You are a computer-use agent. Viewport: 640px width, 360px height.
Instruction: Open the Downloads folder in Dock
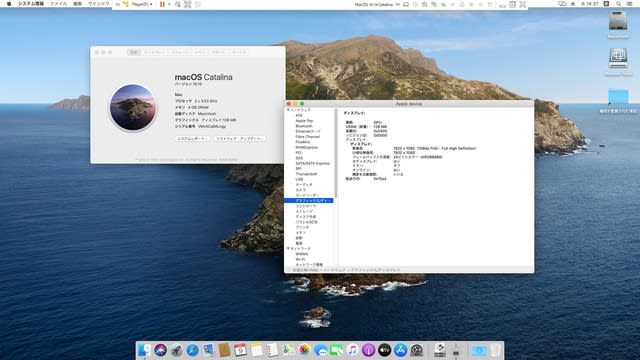(479, 350)
